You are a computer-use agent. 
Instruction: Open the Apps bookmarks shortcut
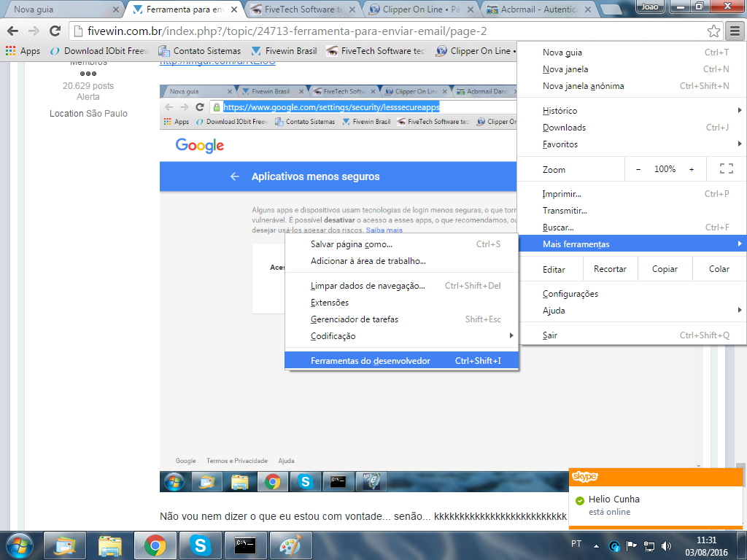[23, 51]
